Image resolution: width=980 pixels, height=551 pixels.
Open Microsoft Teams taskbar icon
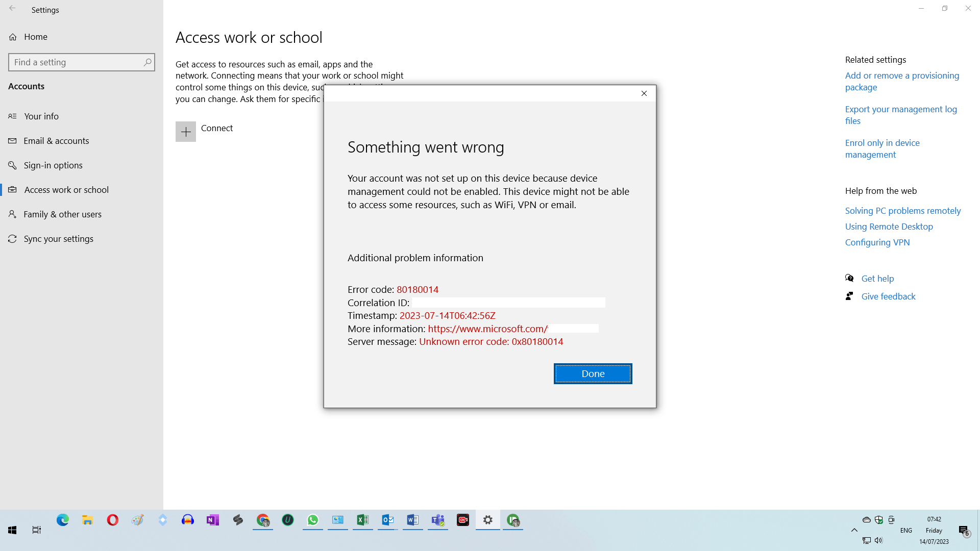click(438, 520)
